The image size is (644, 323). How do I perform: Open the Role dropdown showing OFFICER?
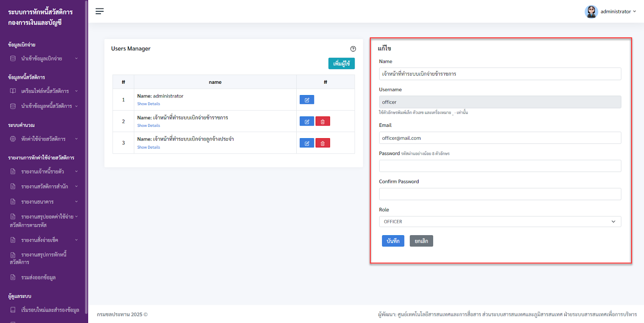500,222
